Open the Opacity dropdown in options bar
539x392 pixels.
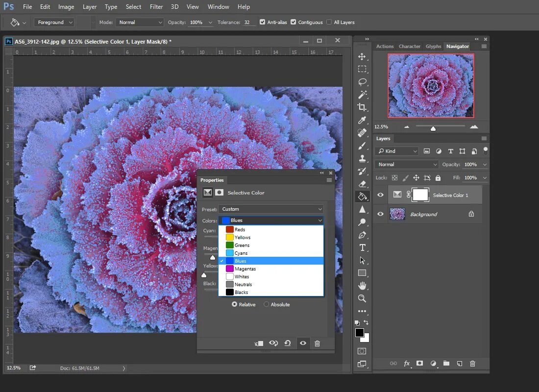point(210,23)
